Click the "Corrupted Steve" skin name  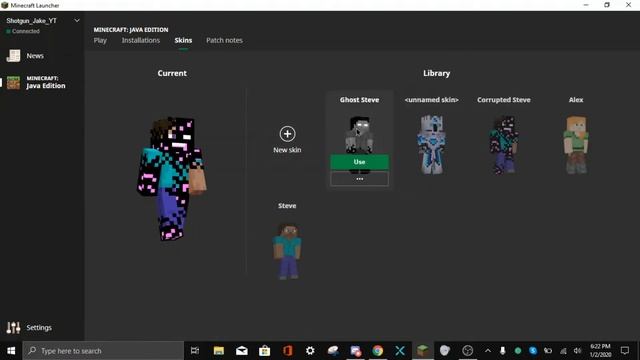click(504, 100)
